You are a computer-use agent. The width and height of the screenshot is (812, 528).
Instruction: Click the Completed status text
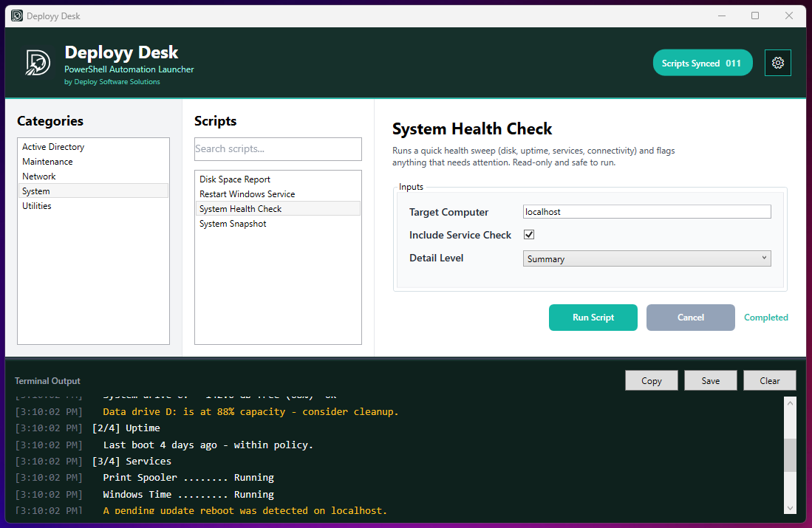click(766, 318)
